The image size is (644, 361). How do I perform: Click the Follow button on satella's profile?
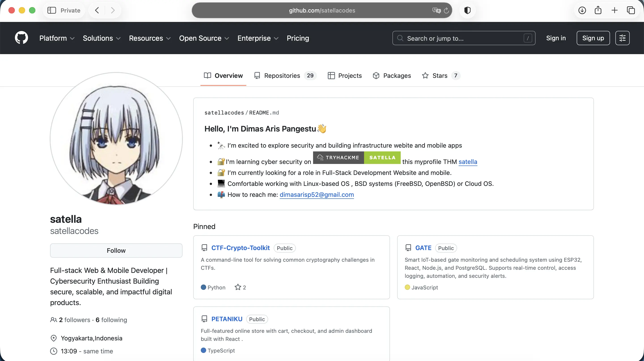click(x=116, y=250)
